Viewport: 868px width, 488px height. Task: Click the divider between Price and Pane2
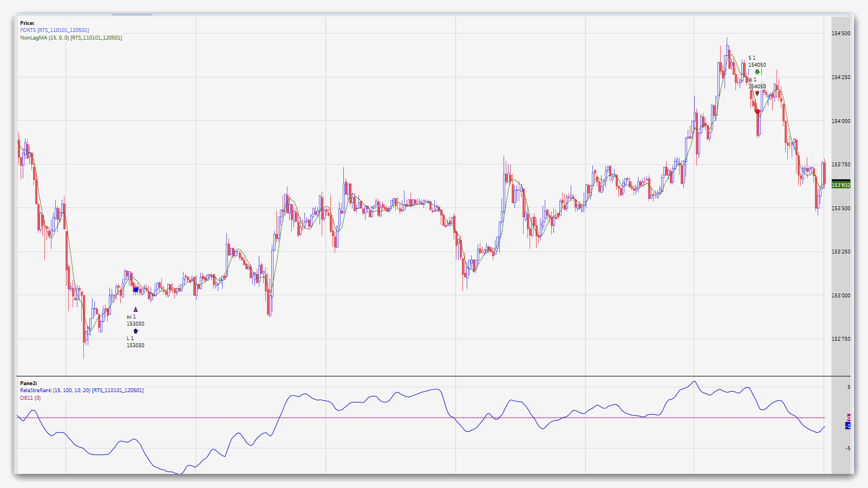(x=433, y=376)
